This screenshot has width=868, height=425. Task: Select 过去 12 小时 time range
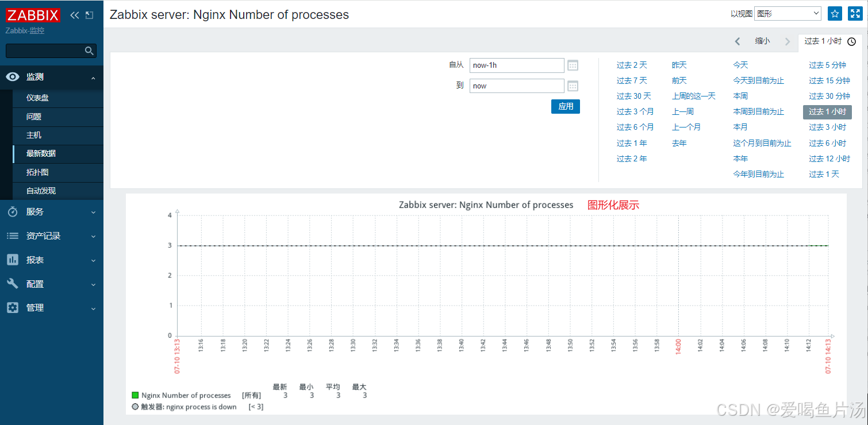click(x=829, y=159)
